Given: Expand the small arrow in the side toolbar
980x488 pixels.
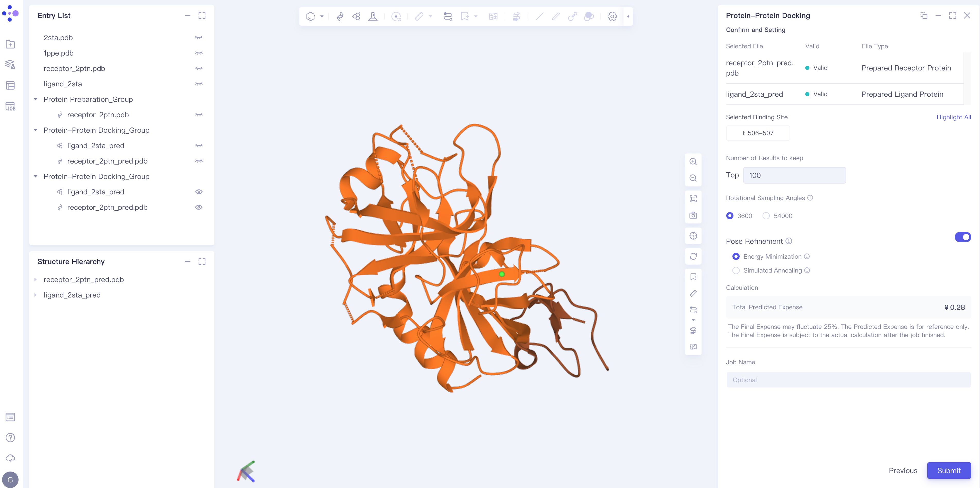Looking at the screenshot, I should [693, 320].
